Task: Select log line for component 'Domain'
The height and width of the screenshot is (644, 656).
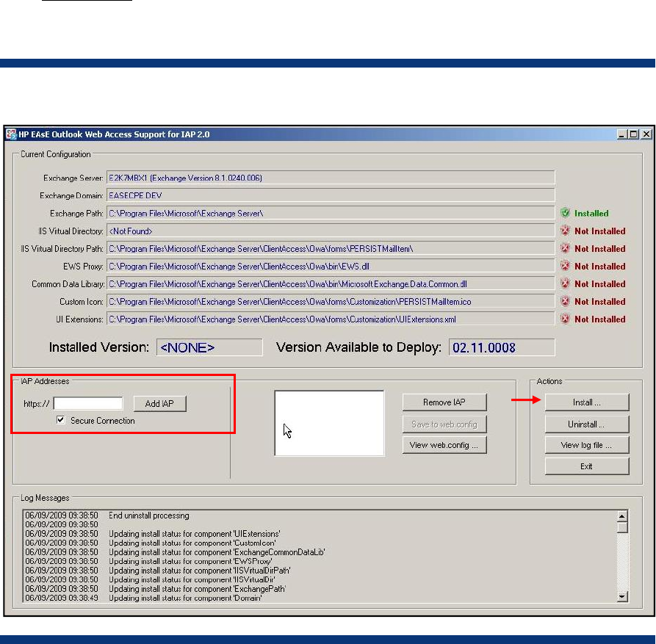Action: 185,598
